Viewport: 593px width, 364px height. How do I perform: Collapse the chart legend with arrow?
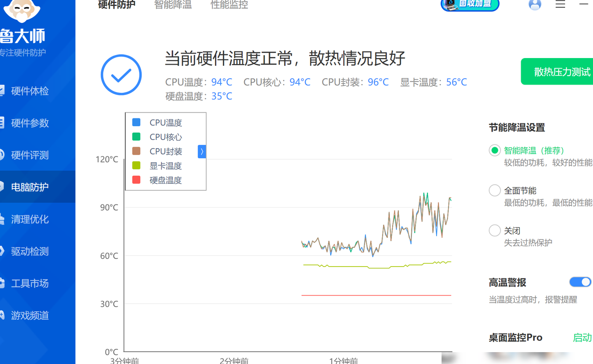click(202, 151)
